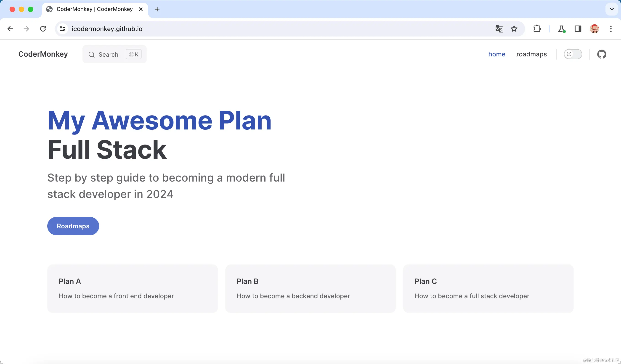Open a new browser tab
Viewport: 621px width, 364px height.
click(x=157, y=9)
